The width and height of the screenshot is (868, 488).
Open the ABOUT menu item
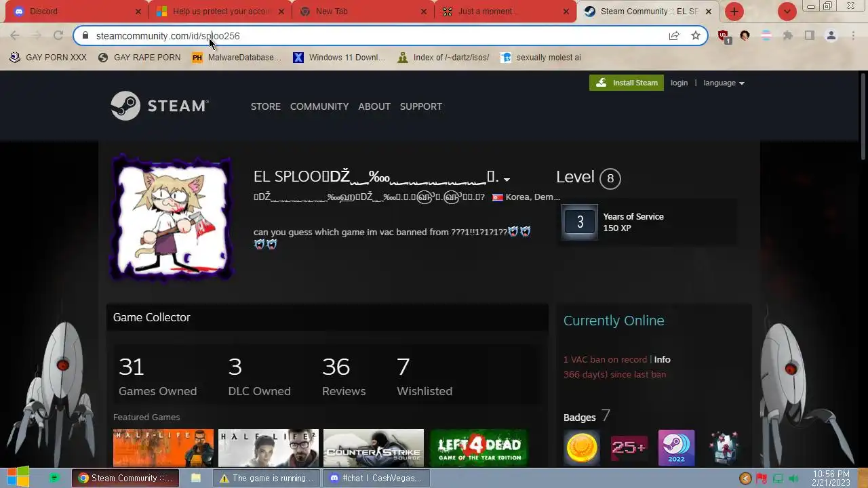tap(374, 106)
